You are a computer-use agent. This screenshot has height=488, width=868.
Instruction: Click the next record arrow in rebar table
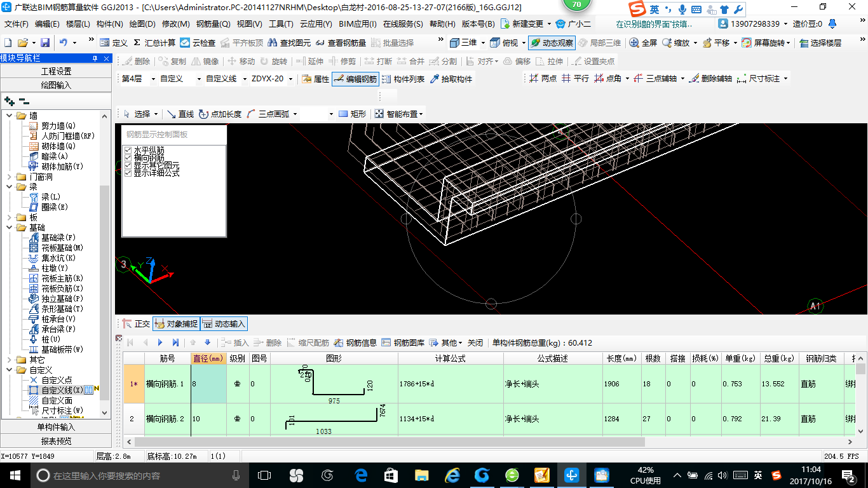pyautogui.click(x=161, y=342)
